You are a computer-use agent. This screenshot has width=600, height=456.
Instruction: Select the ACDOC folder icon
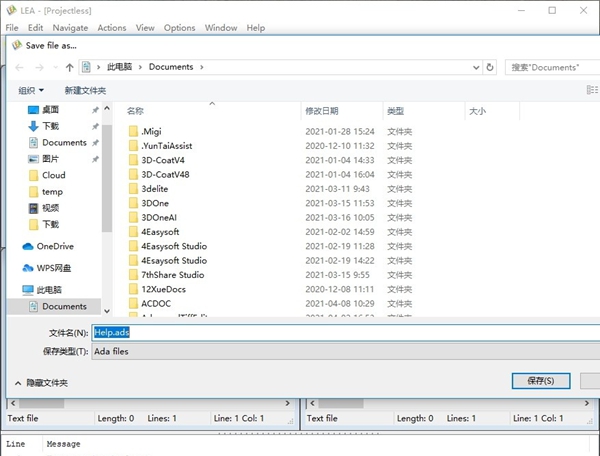133,304
